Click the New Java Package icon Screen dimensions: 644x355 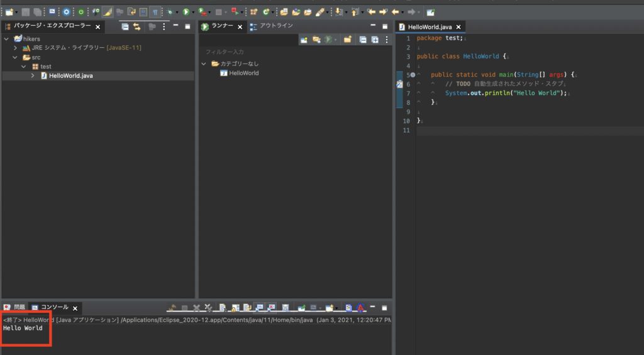point(253,13)
